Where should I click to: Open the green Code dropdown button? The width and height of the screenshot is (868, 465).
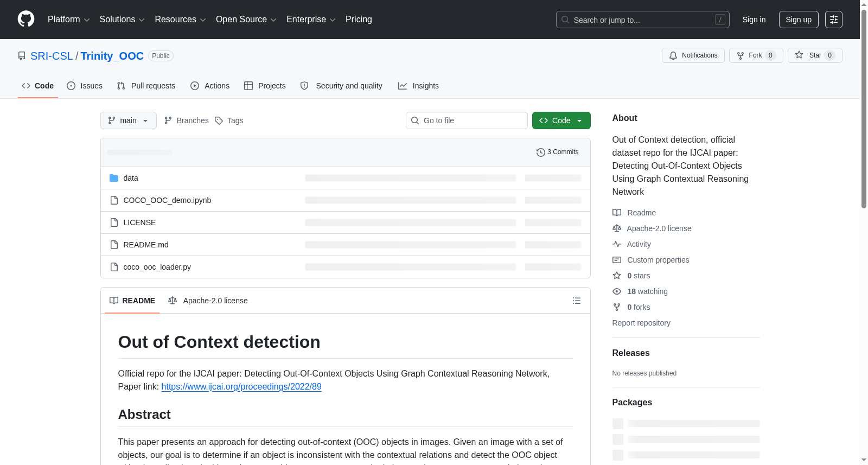click(561, 120)
